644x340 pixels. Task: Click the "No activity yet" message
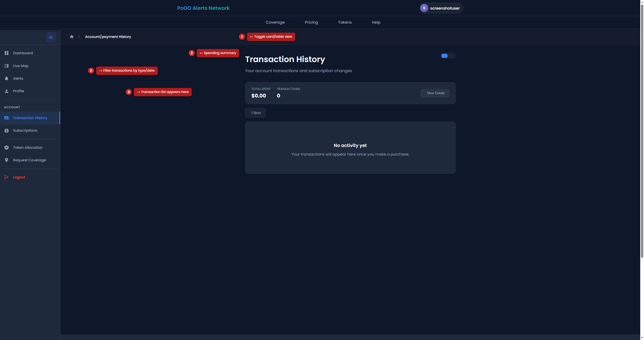tap(350, 145)
